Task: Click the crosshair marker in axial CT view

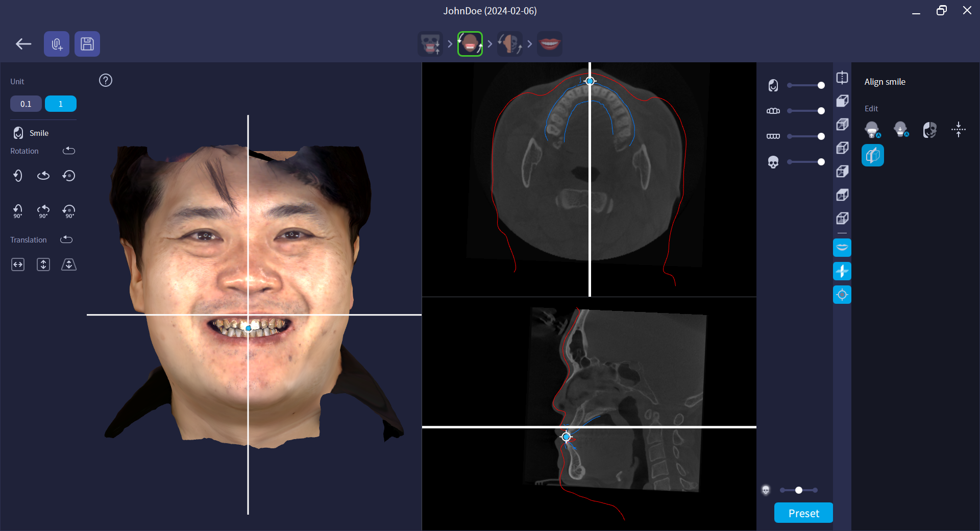Action: (590, 81)
